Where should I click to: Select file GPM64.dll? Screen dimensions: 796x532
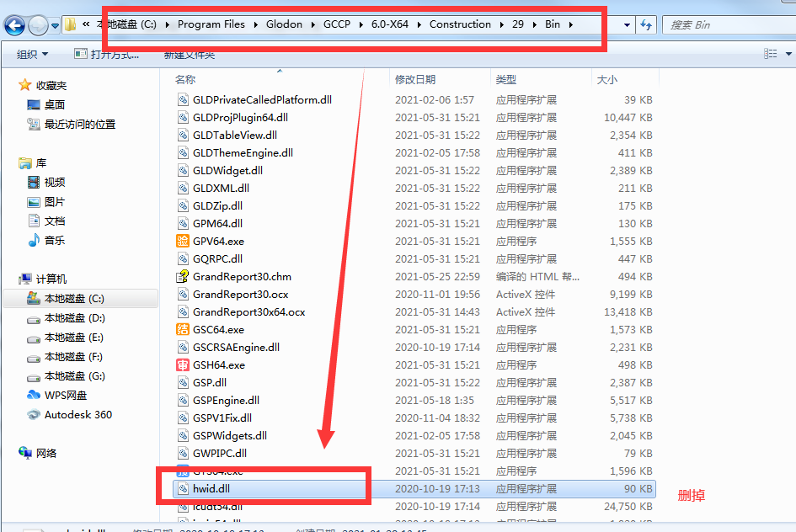pyautogui.click(x=218, y=224)
